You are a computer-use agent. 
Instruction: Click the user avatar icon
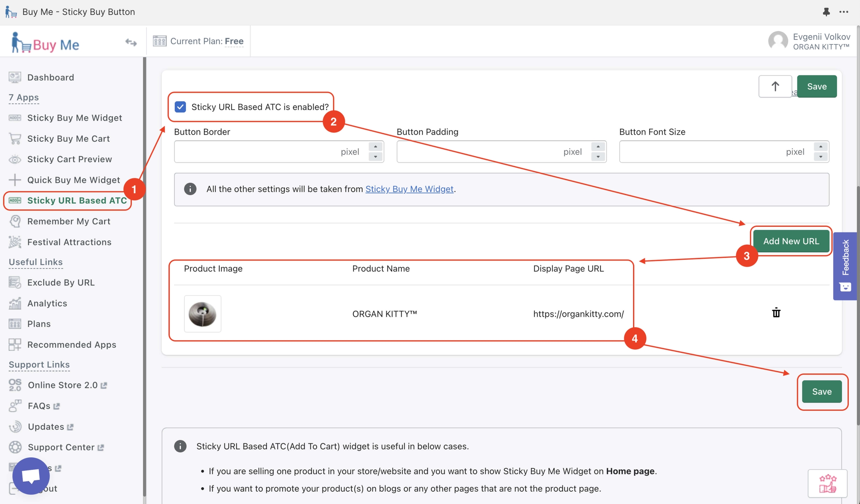pyautogui.click(x=778, y=41)
